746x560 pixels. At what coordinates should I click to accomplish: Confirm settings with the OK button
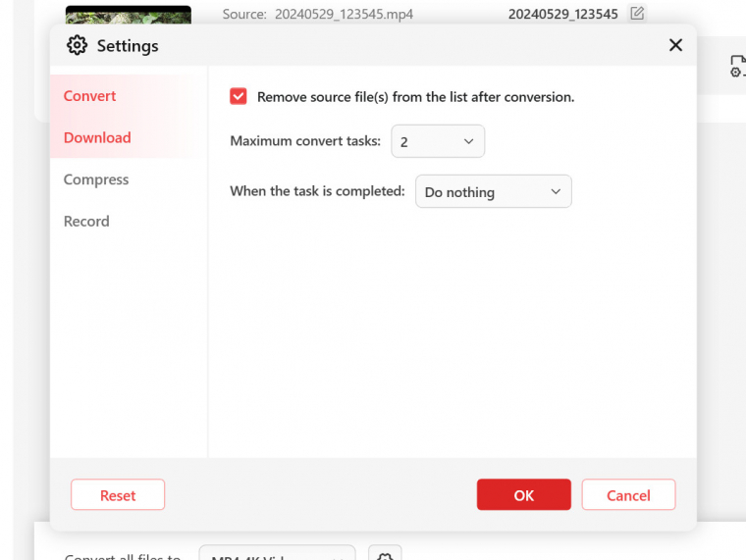click(523, 495)
